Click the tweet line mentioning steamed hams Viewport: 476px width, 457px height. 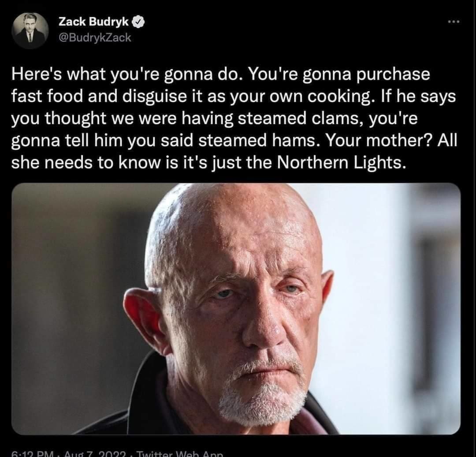coord(234,141)
